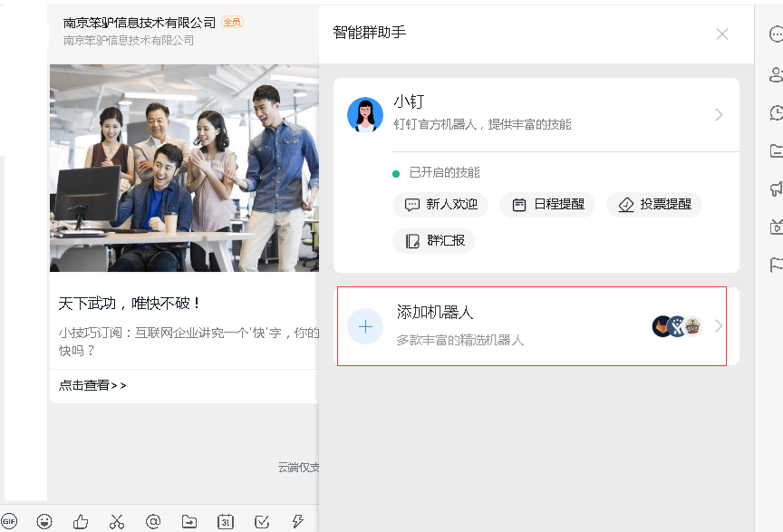Click the 新人欢迎 skill button
783x532 pixels.
pyautogui.click(x=440, y=205)
